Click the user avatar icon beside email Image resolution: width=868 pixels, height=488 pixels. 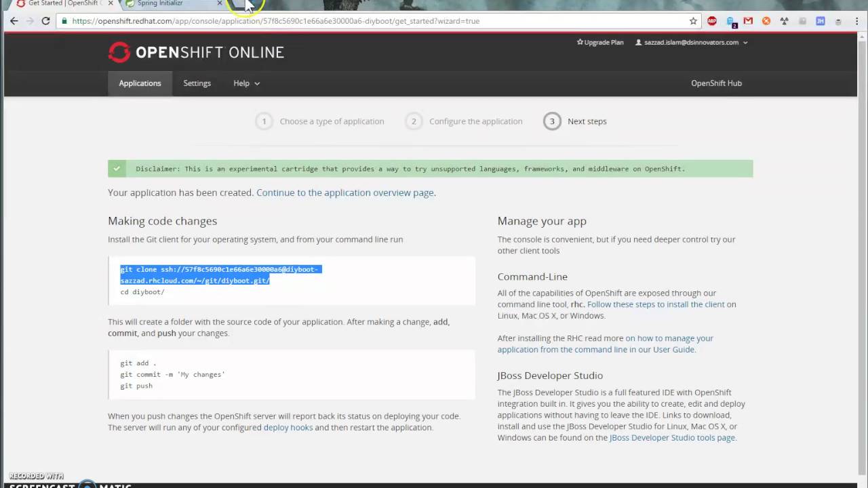(638, 42)
